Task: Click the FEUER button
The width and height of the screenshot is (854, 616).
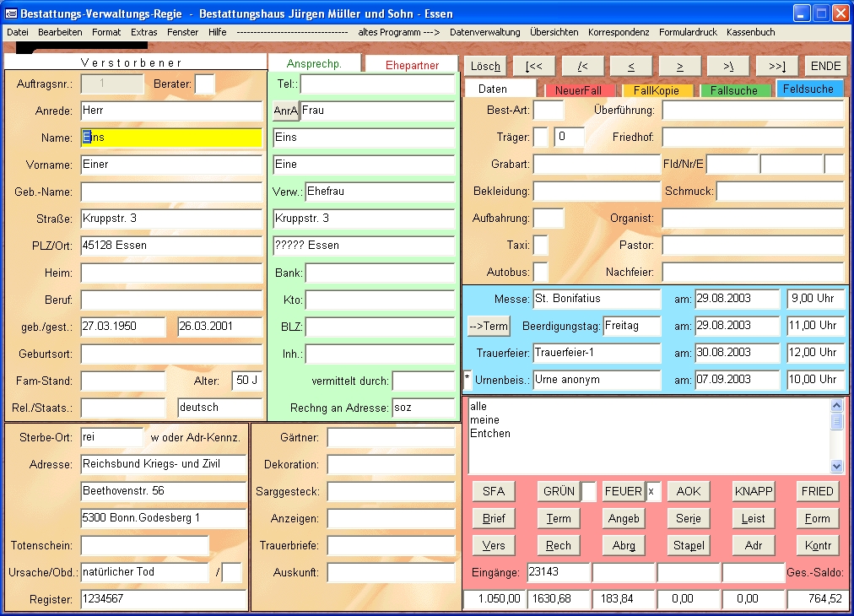Action: tap(624, 491)
